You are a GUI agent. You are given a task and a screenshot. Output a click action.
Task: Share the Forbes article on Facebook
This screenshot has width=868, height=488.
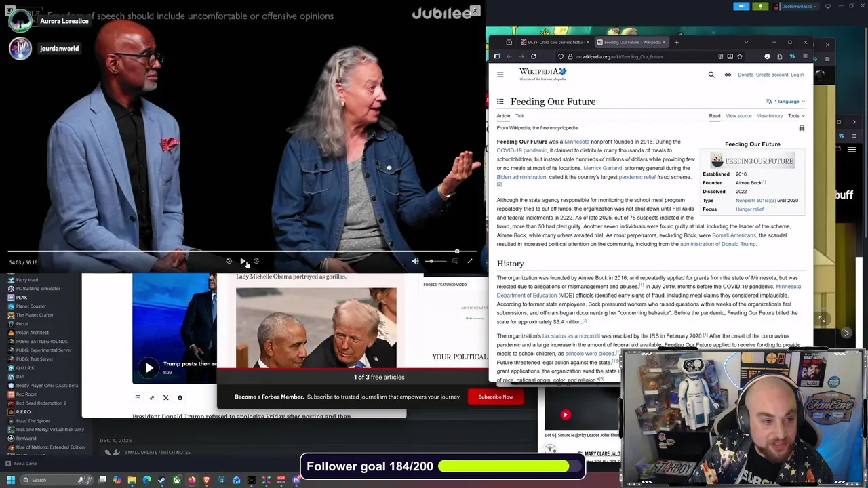(180, 398)
